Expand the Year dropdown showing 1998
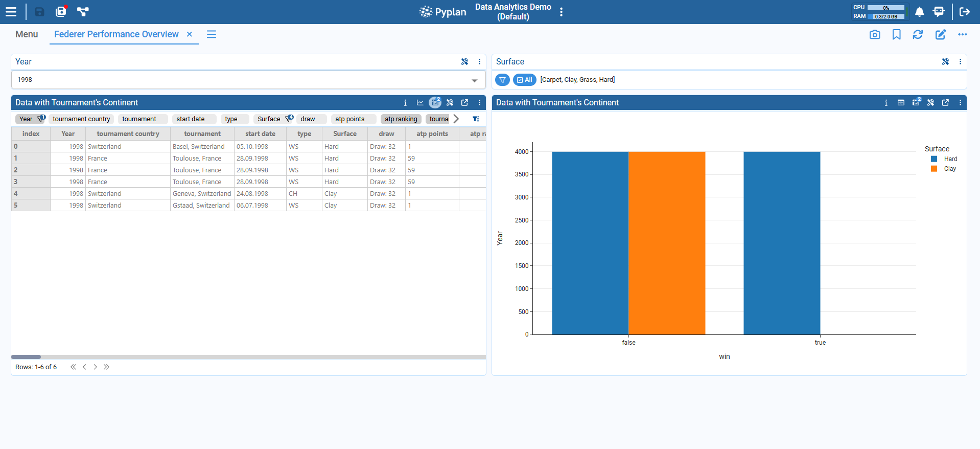Image resolution: width=980 pixels, height=449 pixels. 474,80
